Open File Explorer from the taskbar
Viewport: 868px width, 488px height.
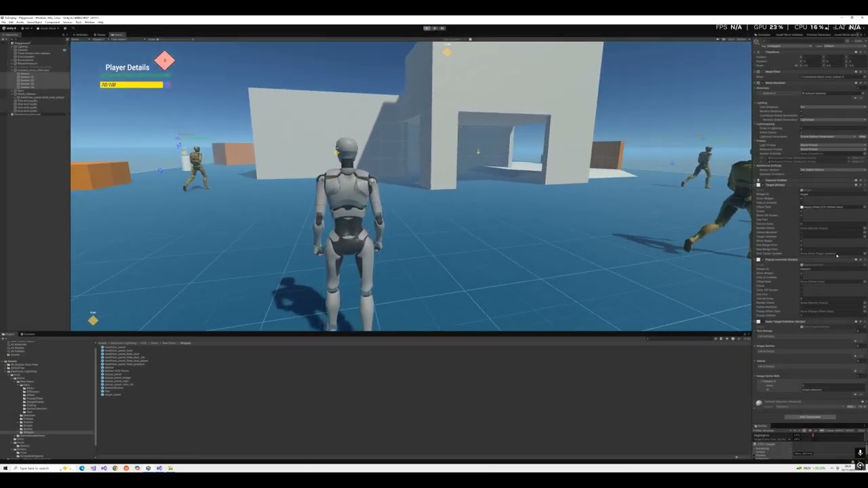coord(170,468)
